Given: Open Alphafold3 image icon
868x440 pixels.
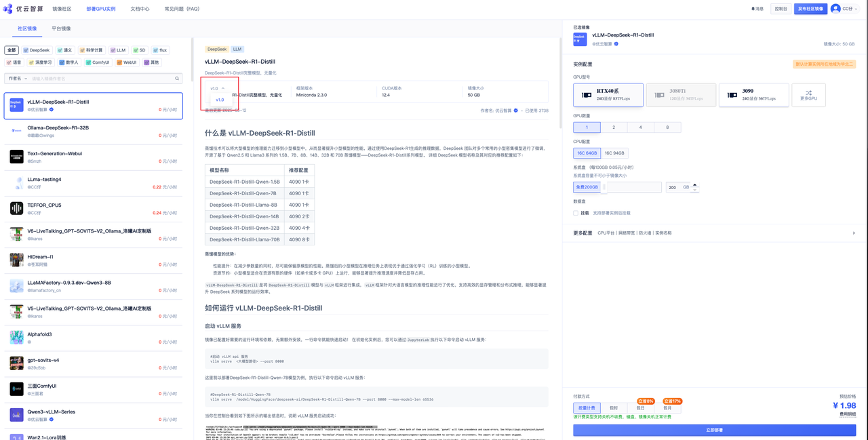Looking at the screenshot, I should click(x=16, y=337).
